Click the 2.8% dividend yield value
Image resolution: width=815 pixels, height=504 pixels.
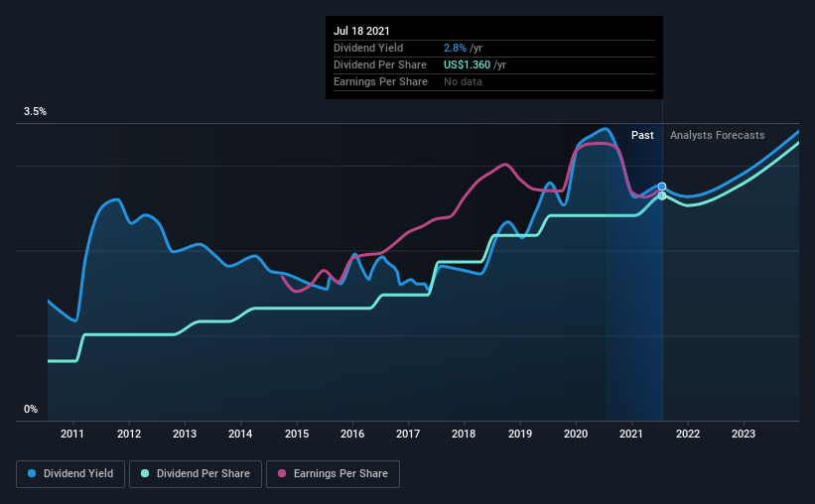coord(455,48)
